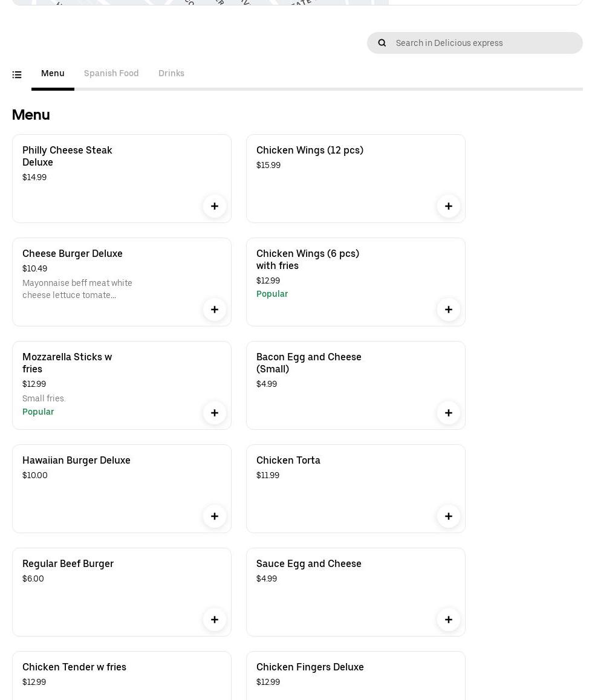Click the search magnifier icon
Image resolution: width=595 pixels, height=700 pixels.
pyautogui.click(x=382, y=43)
